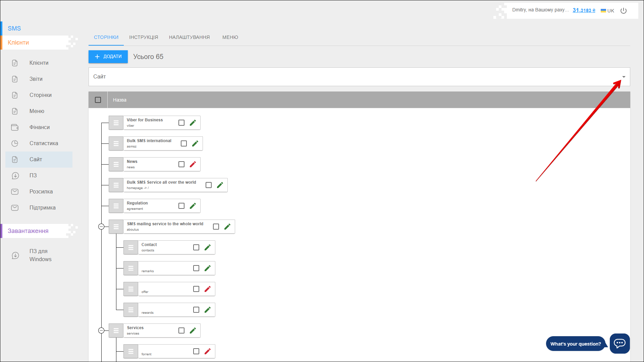Click the power logout icon

[x=624, y=11]
